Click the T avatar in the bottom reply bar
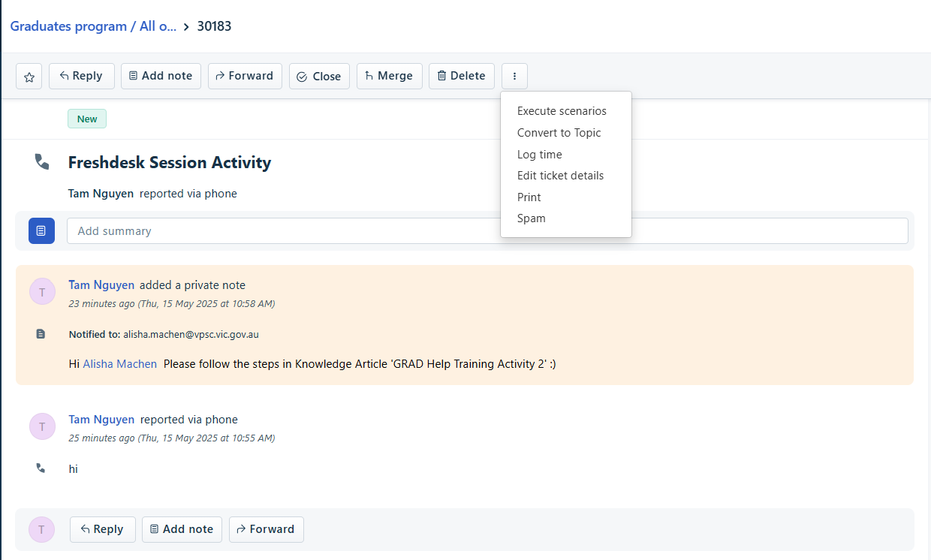This screenshot has width=931, height=560. (42, 529)
